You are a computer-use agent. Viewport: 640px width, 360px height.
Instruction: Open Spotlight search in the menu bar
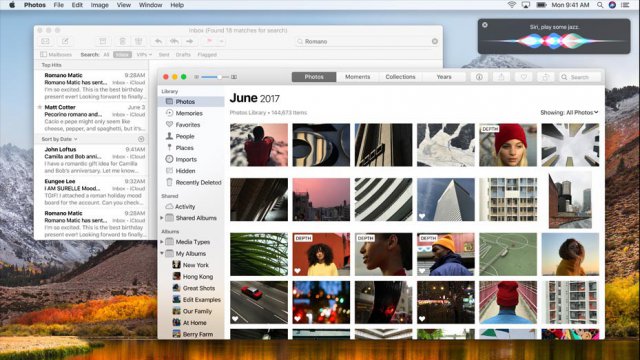pos(600,5)
